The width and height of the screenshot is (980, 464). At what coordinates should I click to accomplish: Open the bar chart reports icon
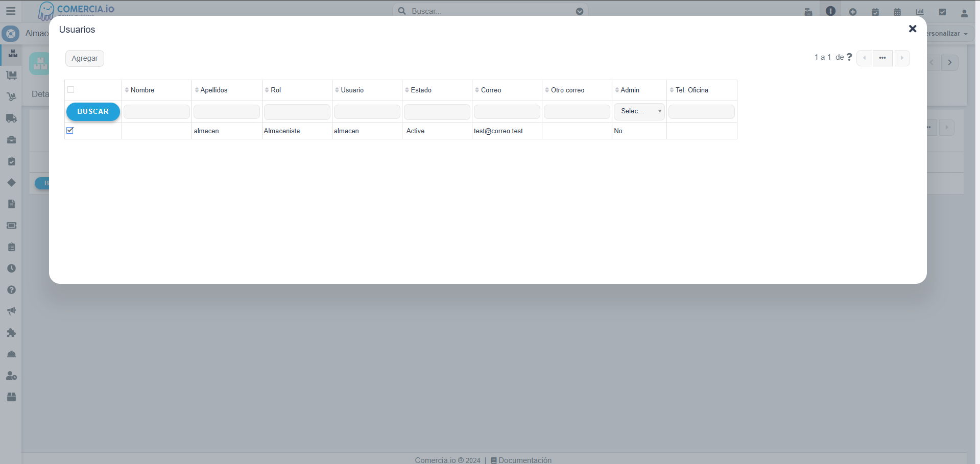(920, 12)
